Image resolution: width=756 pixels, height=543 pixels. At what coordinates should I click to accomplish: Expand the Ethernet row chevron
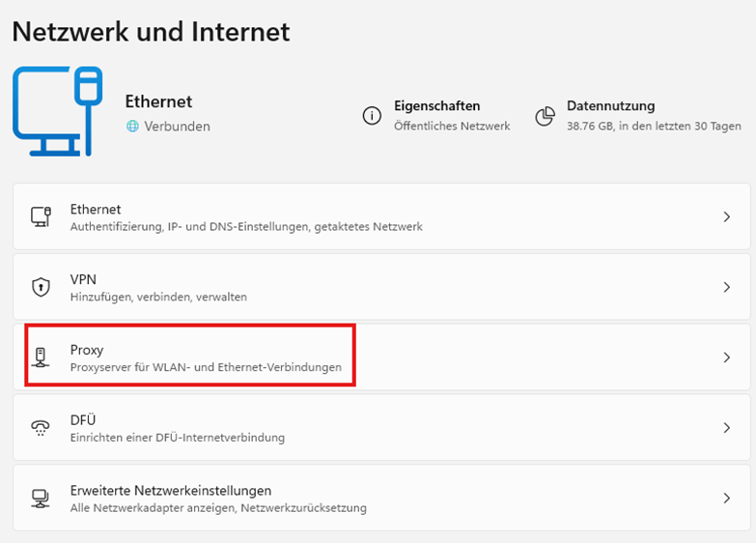(726, 217)
